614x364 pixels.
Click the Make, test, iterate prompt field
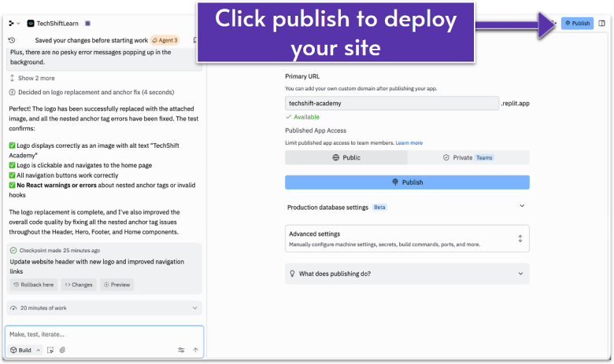[104, 334]
